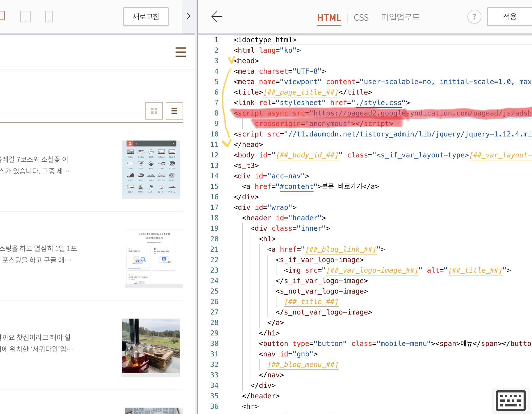Click the <!doctype html> code line
This screenshot has width=532, height=414.
(265, 40)
